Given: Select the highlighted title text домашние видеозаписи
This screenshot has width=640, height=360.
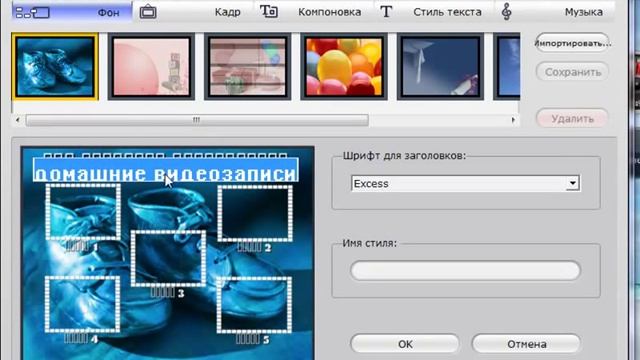Looking at the screenshot, I should [x=166, y=170].
